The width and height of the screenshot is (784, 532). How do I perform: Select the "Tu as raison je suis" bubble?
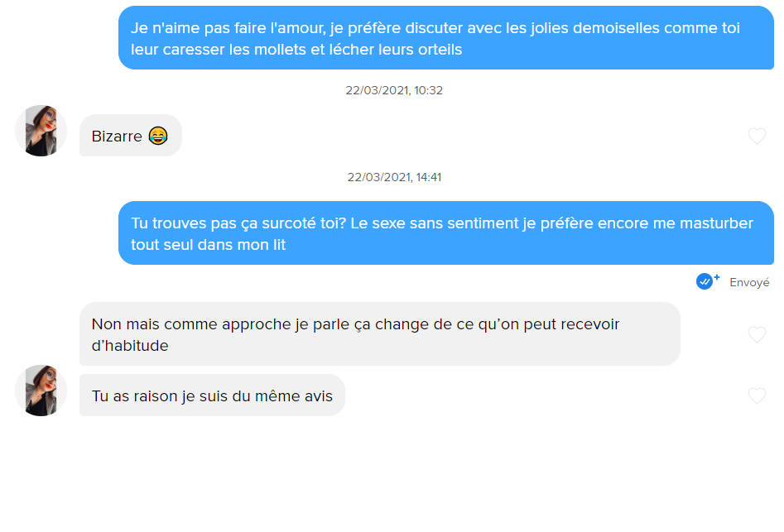(212, 395)
